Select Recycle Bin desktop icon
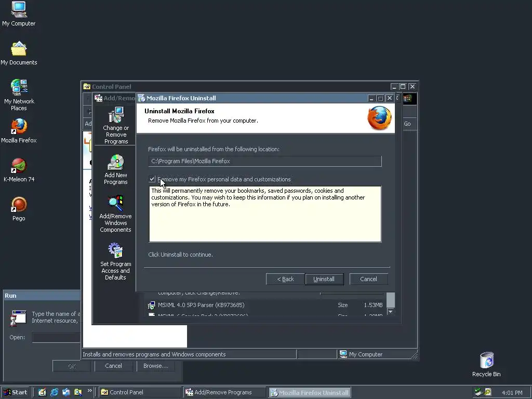 pyautogui.click(x=486, y=364)
